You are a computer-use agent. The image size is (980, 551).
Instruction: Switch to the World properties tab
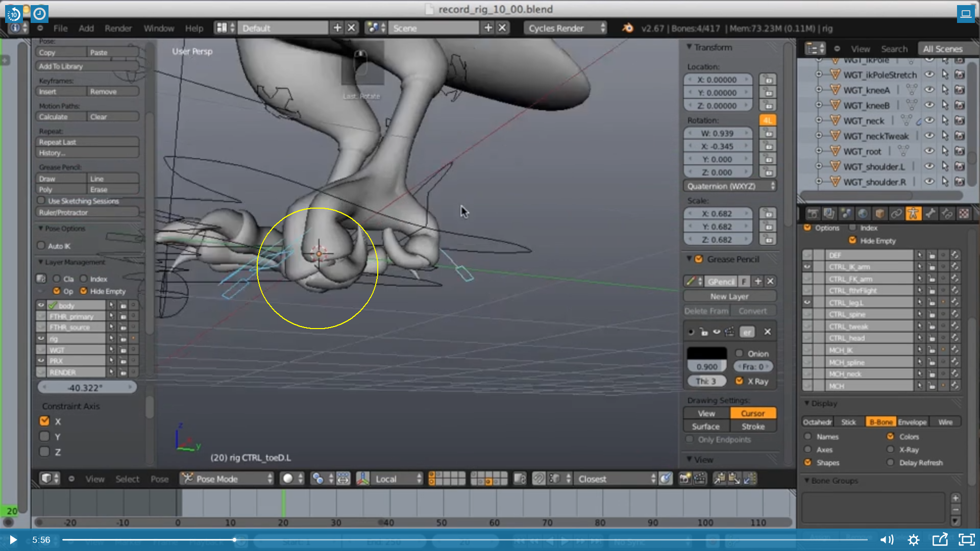862,213
